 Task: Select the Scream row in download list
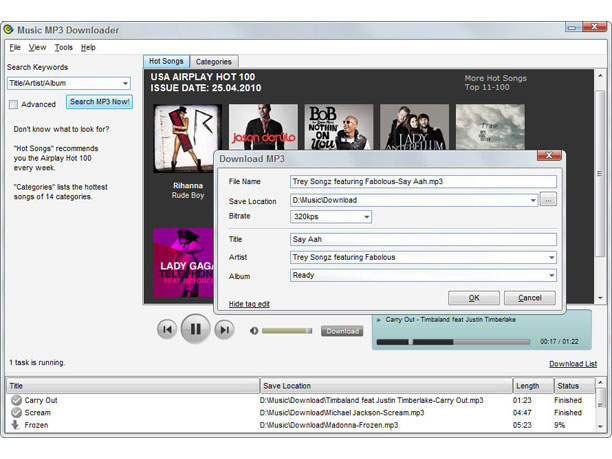pos(301,413)
